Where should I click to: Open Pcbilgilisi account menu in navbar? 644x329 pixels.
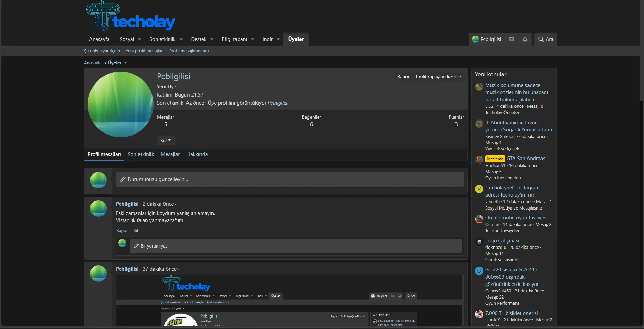pos(487,39)
